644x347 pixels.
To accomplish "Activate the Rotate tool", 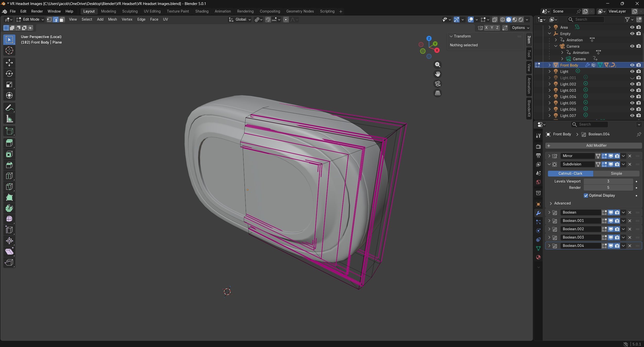I will (9, 74).
